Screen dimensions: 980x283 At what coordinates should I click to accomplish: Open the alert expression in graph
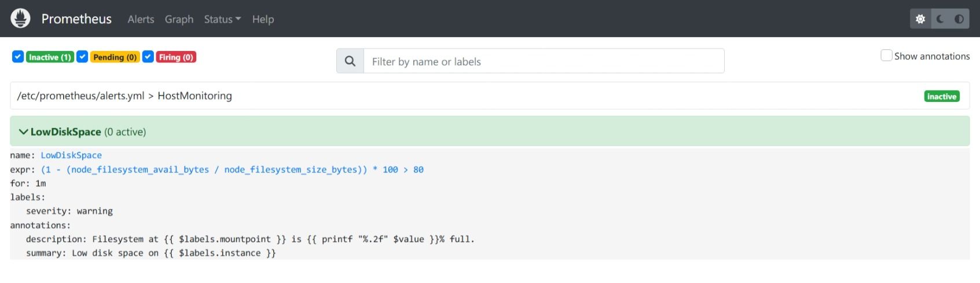[x=232, y=170]
